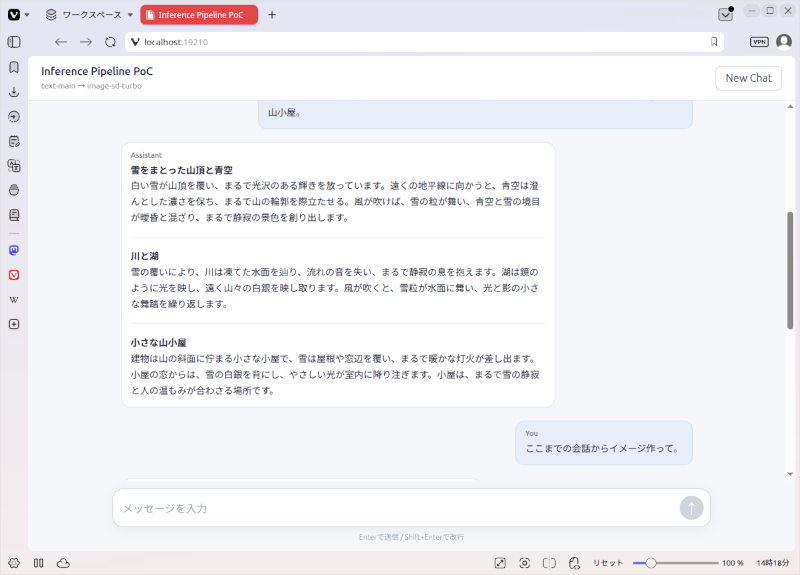Screen dimensions: 800x575
Task: Select the Inference Pipeline PoC tab
Action: (199, 15)
